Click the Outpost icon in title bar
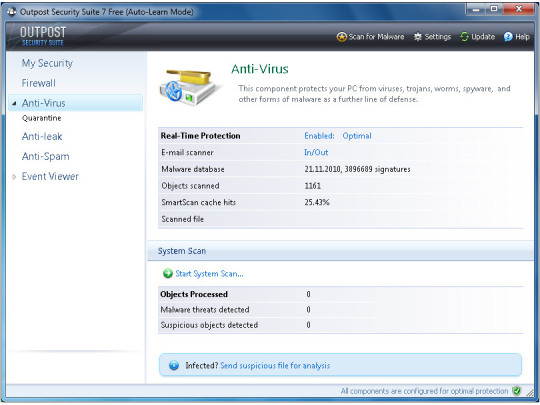 pyautogui.click(x=12, y=12)
